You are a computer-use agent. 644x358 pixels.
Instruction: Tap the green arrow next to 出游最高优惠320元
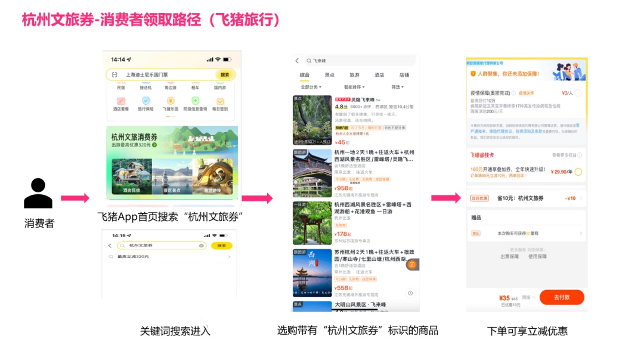click(x=154, y=145)
